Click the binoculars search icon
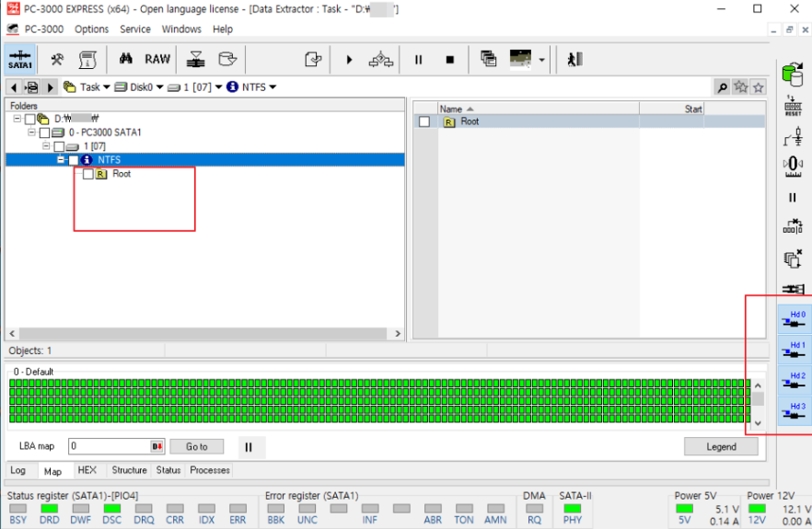Image resolution: width=812 pixels, height=529 pixels. (126, 59)
